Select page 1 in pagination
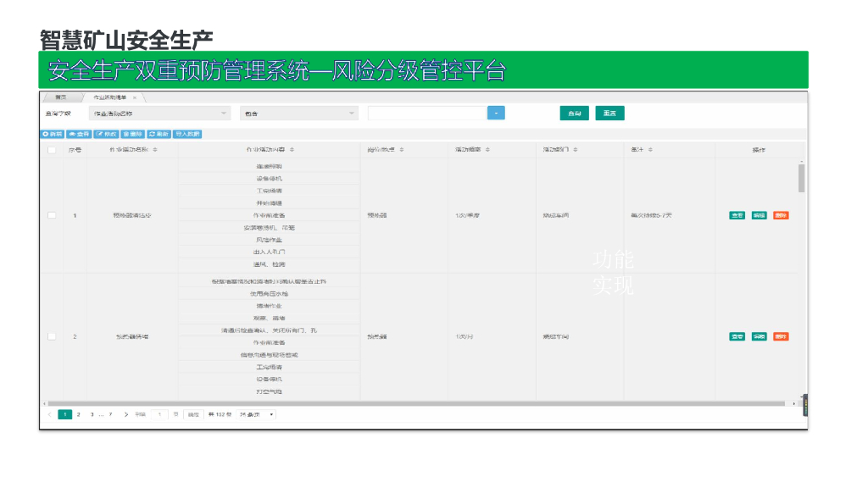This screenshot has width=868, height=488. (64, 414)
